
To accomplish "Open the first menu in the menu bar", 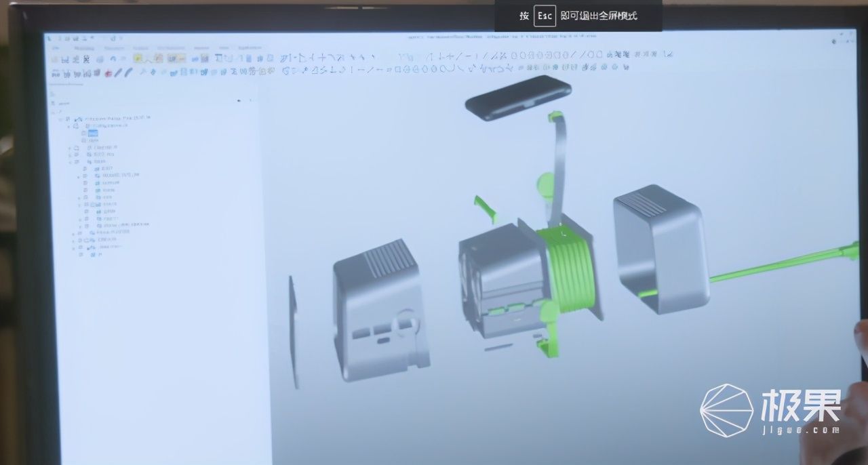I will coord(56,48).
